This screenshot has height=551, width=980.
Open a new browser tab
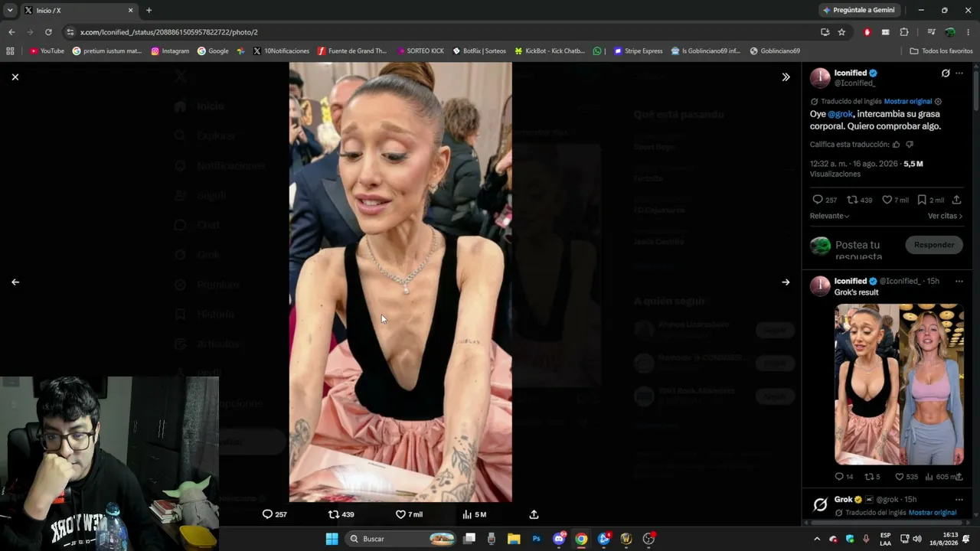149,11
